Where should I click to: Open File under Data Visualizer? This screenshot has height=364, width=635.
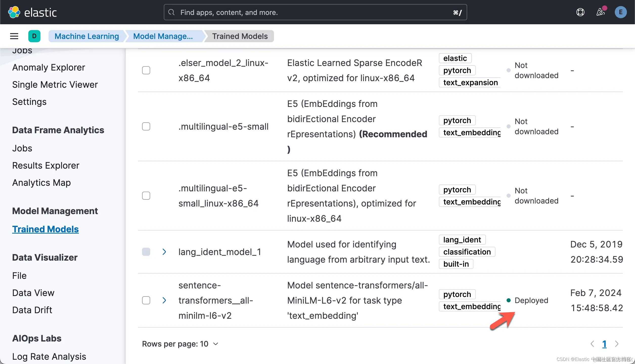click(x=19, y=276)
